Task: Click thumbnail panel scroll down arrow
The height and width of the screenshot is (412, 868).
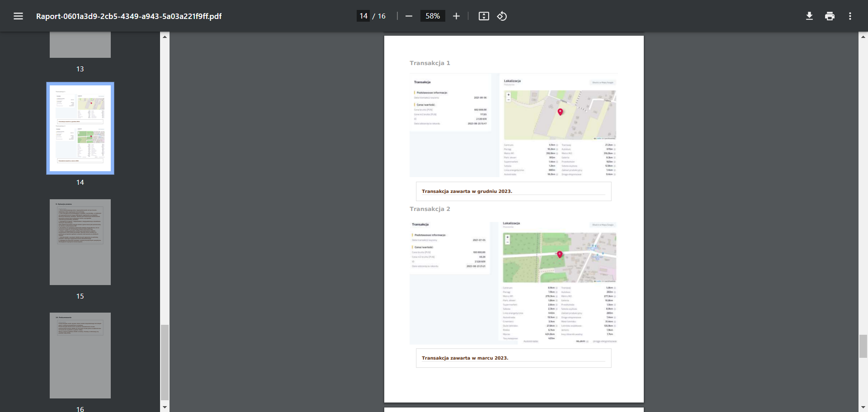Action: click(165, 407)
